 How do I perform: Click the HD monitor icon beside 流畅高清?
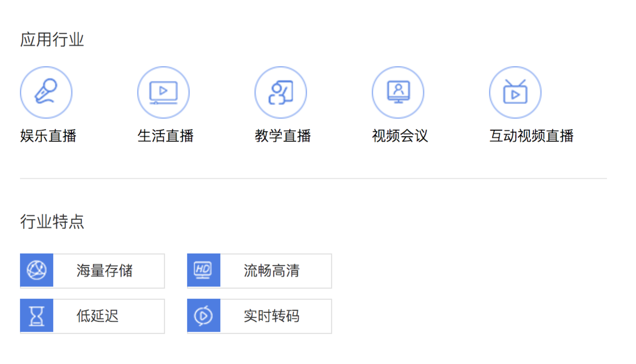coord(203,270)
